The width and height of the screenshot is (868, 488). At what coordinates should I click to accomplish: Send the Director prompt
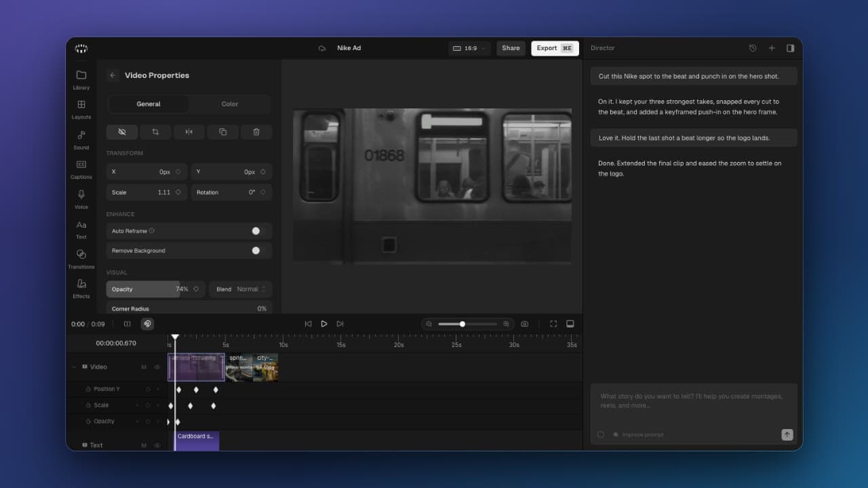787,434
